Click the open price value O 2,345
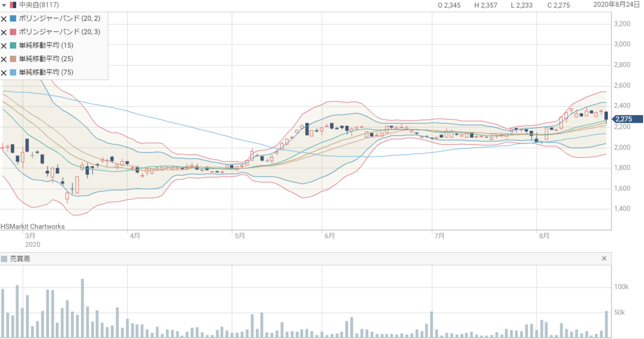Screen dimensions: 644x339 click(449, 5)
